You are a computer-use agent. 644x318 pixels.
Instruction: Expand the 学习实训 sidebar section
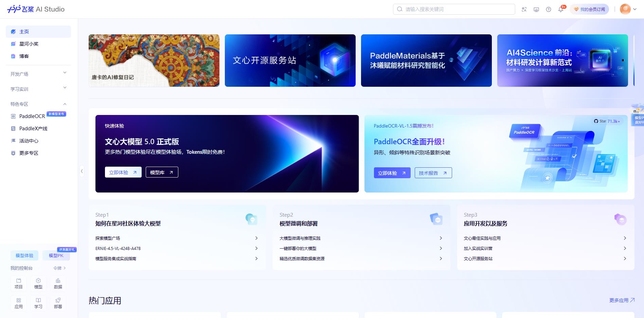point(38,89)
